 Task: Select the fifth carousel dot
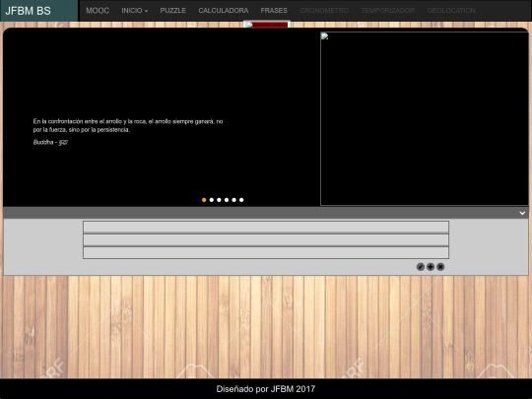pos(233,200)
